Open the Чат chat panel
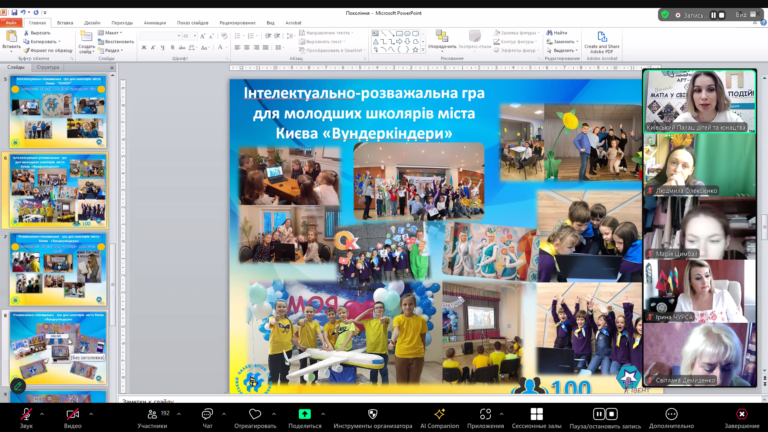 click(207, 414)
